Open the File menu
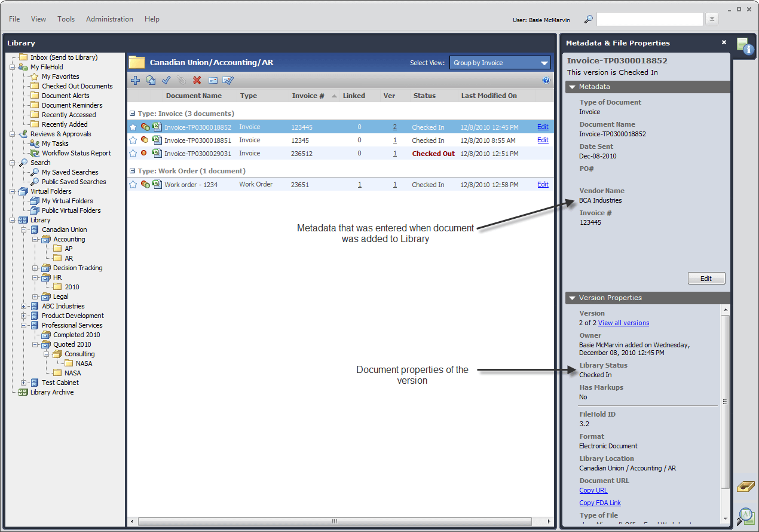This screenshot has width=759, height=532. (x=14, y=19)
